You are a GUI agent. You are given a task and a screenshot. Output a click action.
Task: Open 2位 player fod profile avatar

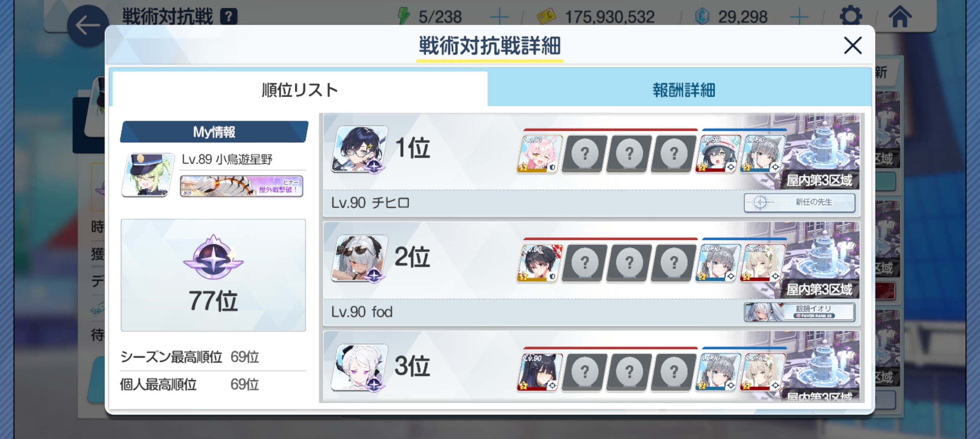[359, 259]
